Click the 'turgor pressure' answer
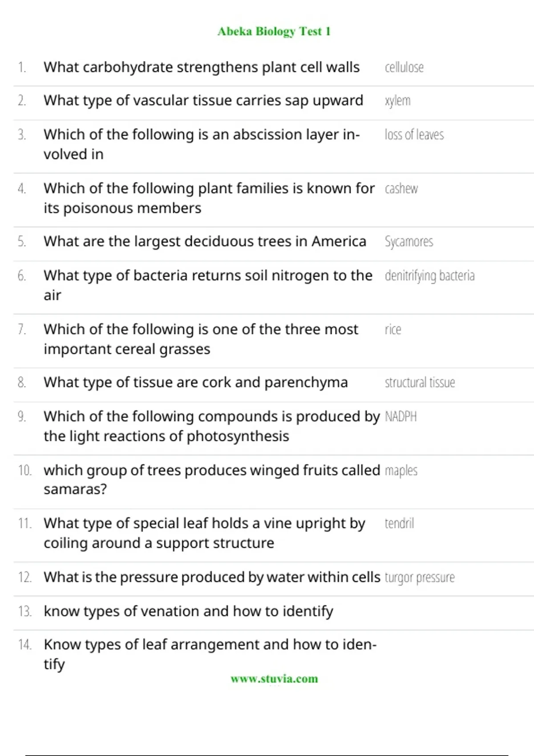 tap(419, 578)
